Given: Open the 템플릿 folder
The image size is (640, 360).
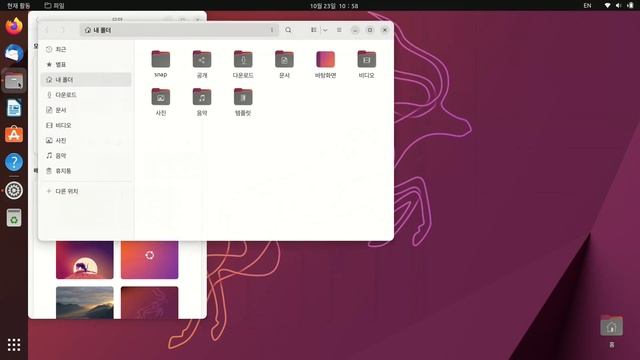Looking at the screenshot, I should tap(243, 101).
